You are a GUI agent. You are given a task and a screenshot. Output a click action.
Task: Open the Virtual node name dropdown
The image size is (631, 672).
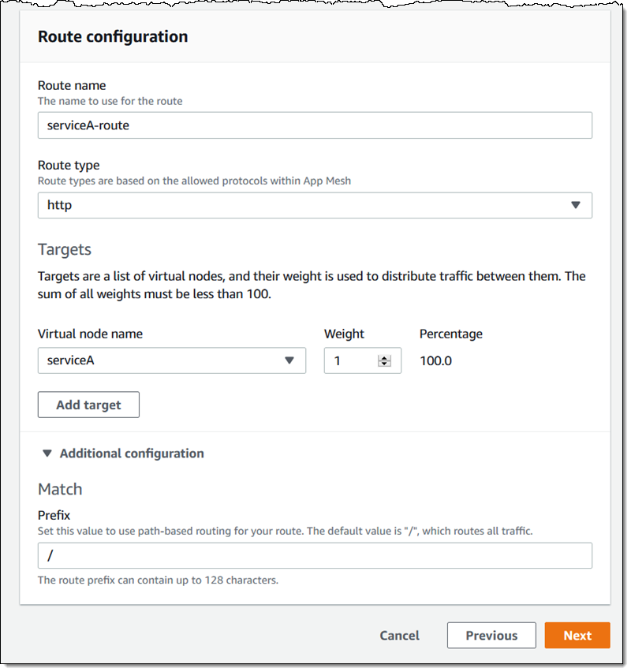click(x=171, y=360)
